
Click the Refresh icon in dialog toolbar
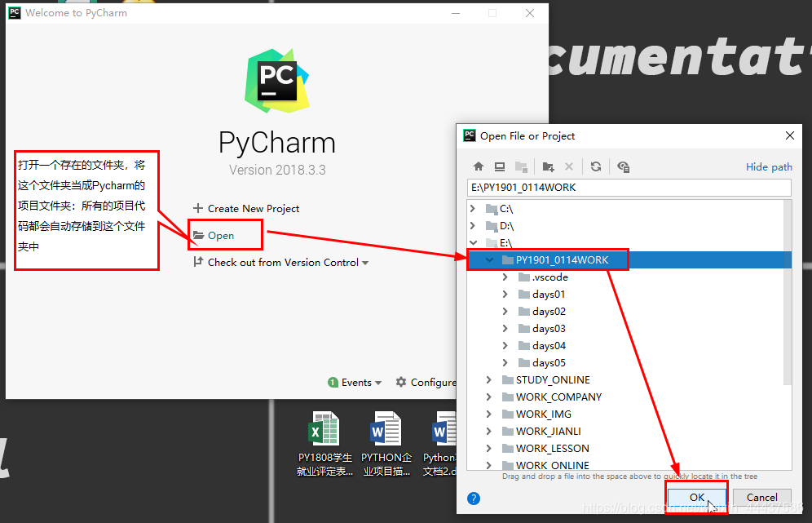coord(596,166)
